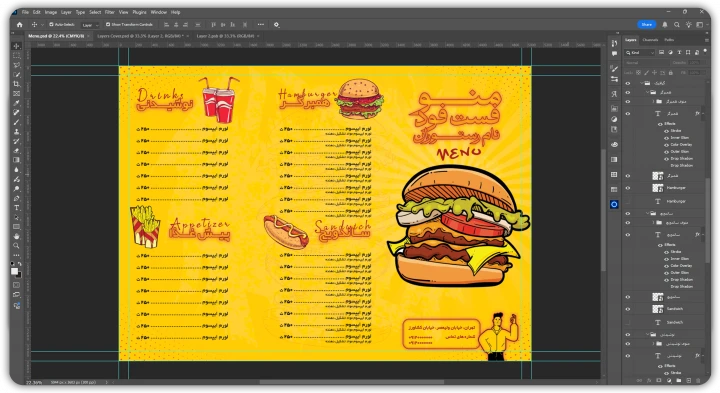Select the Horizontal Type tool
The height and width of the screenshot is (393, 720).
17,208
